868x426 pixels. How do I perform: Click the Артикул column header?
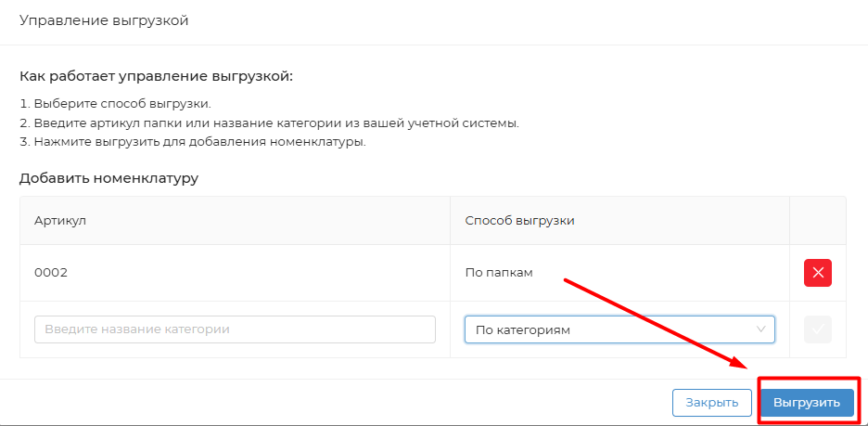point(59,220)
